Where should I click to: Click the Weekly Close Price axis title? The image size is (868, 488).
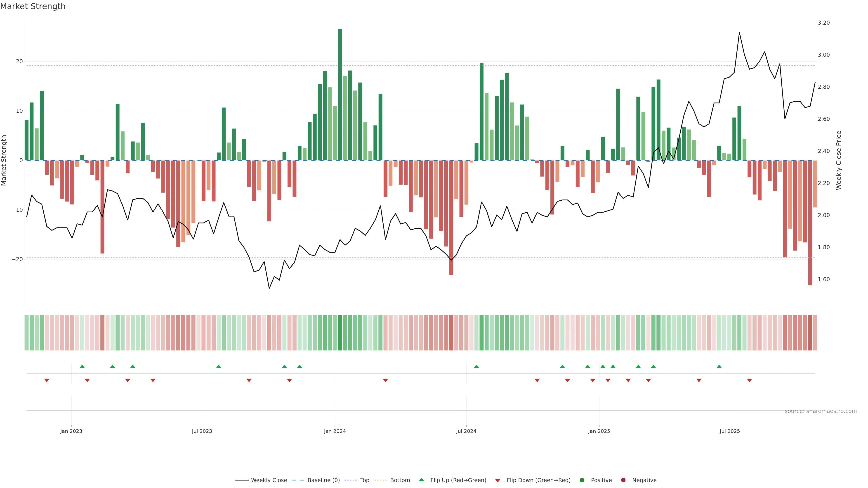[839, 160]
